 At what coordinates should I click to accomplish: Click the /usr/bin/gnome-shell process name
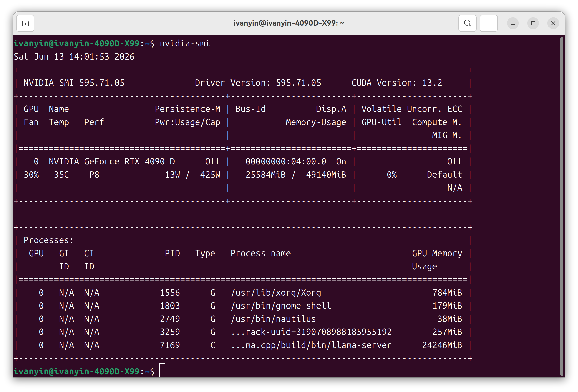click(x=281, y=306)
